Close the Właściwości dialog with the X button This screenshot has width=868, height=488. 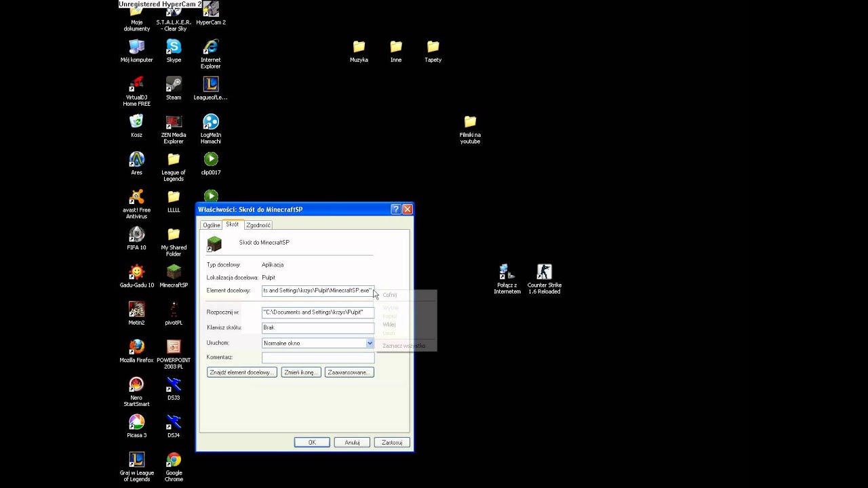pyautogui.click(x=408, y=209)
